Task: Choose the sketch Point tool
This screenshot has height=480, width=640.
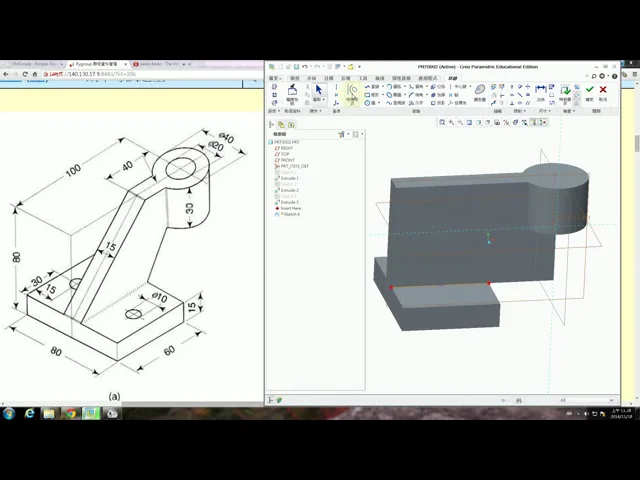Action: 453,95
